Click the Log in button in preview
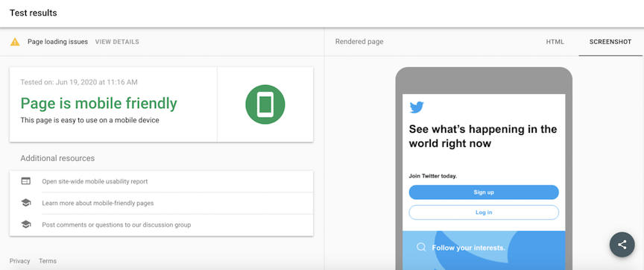Image resolution: width=644 pixels, height=270 pixels. (x=484, y=213)
